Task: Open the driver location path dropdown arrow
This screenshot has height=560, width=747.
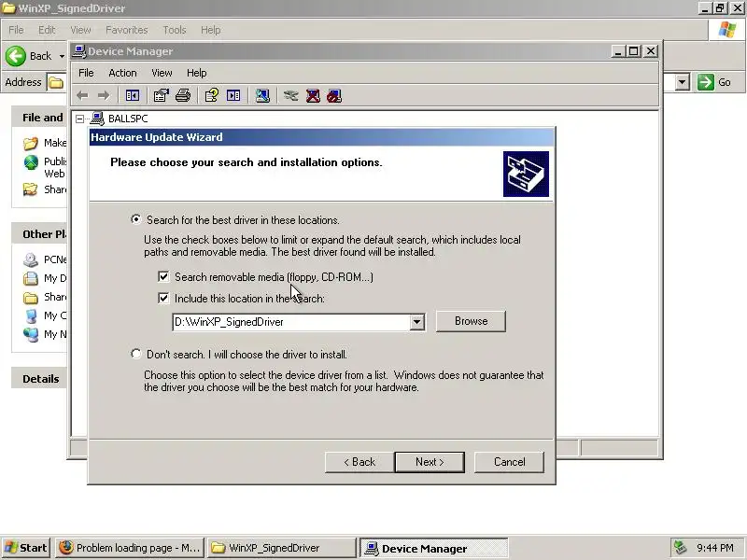Action: (x=416, y=322)
